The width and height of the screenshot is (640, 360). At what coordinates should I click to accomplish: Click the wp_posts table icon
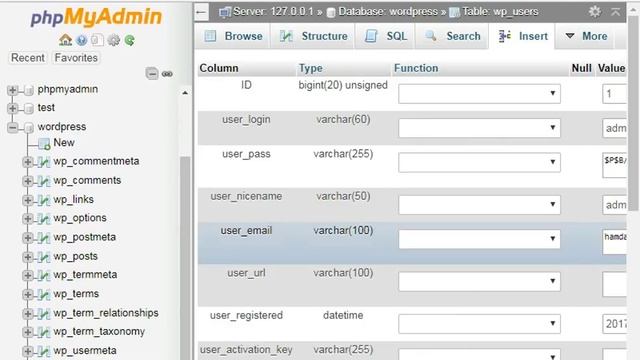coord(44,257)
